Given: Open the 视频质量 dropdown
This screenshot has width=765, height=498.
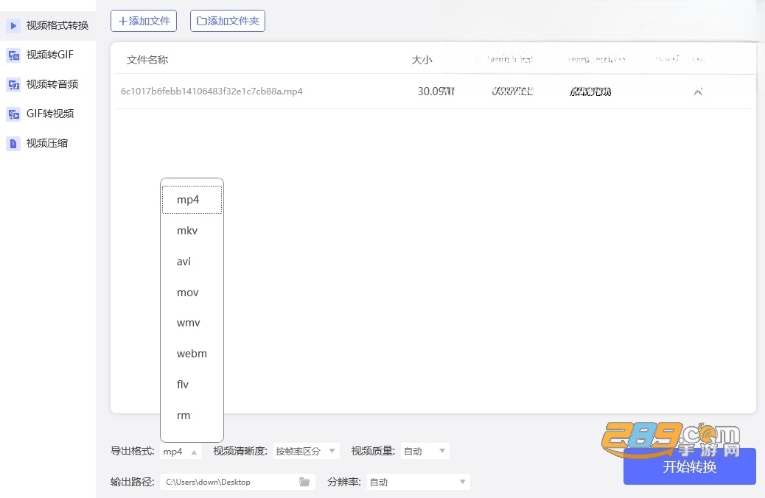Looking at the screenshot, I should click(425, 451).
